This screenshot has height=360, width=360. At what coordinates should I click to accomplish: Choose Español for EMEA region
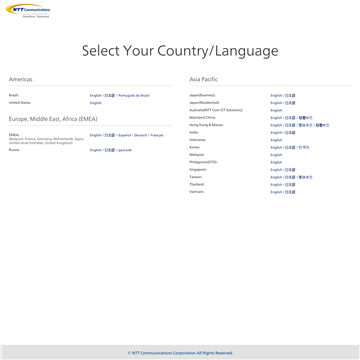[x=125, y=135]
